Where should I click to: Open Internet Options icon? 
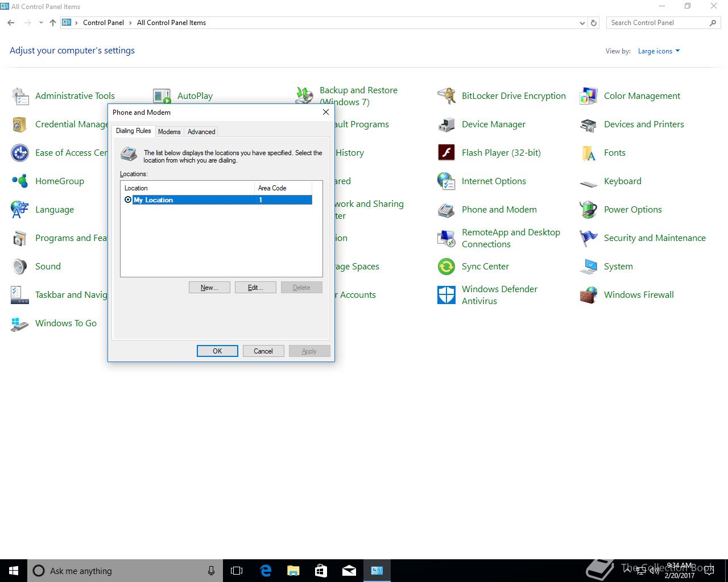tap(446, 181)
